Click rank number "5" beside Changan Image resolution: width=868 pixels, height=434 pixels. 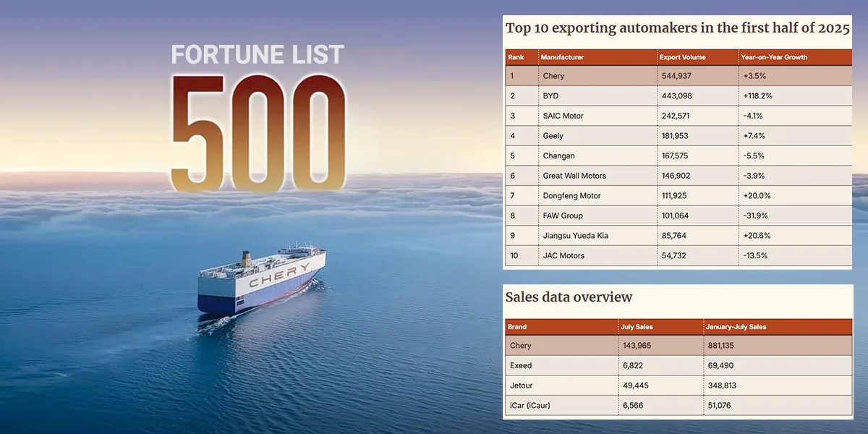pos(511,156)
